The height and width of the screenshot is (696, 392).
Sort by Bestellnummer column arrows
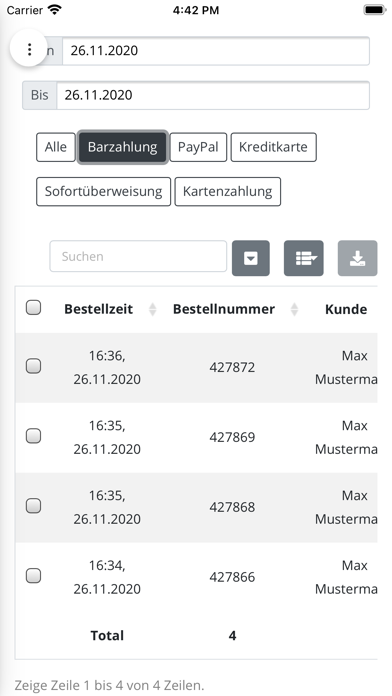[294, 309]
